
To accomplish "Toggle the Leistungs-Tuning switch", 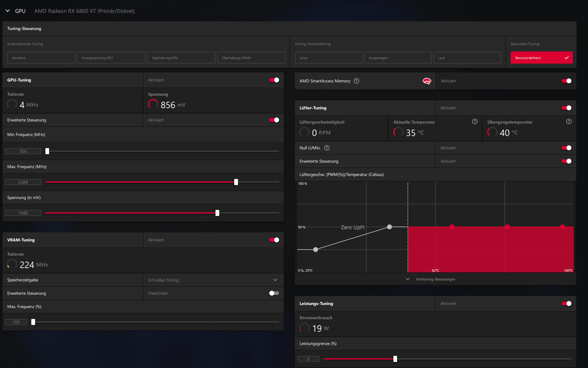I will point(567,303).
